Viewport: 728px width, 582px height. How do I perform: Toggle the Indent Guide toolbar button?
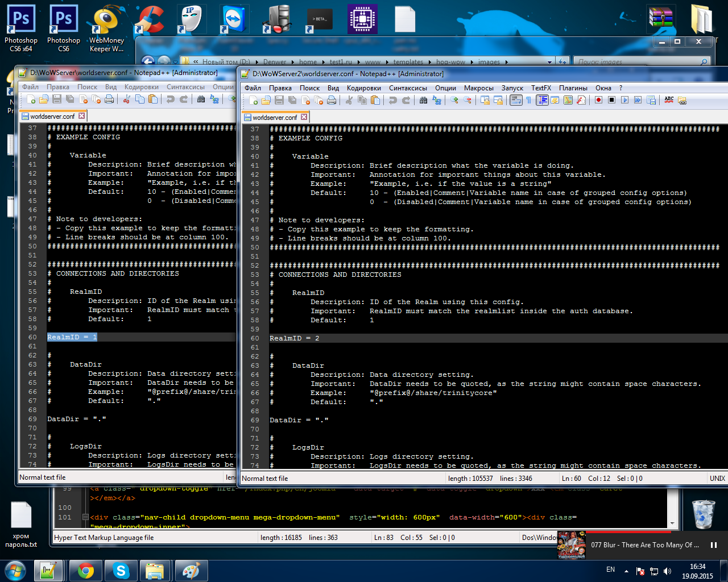(x=542, y=100)
